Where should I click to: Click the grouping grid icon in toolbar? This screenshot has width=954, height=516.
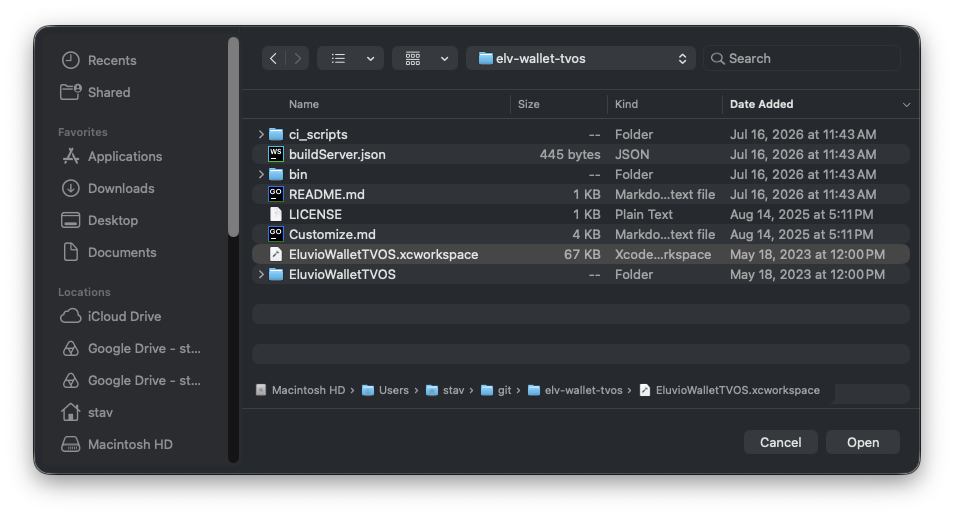413,58
